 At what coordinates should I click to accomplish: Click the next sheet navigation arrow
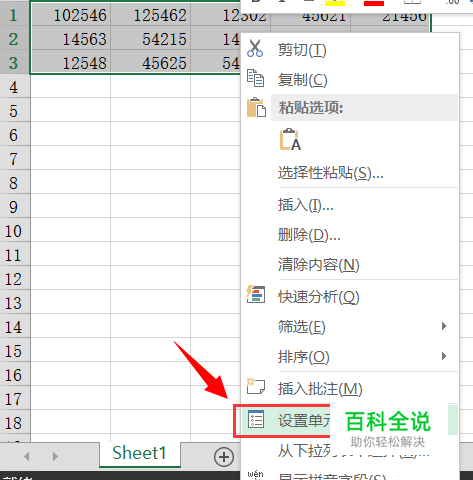(55, 456)
